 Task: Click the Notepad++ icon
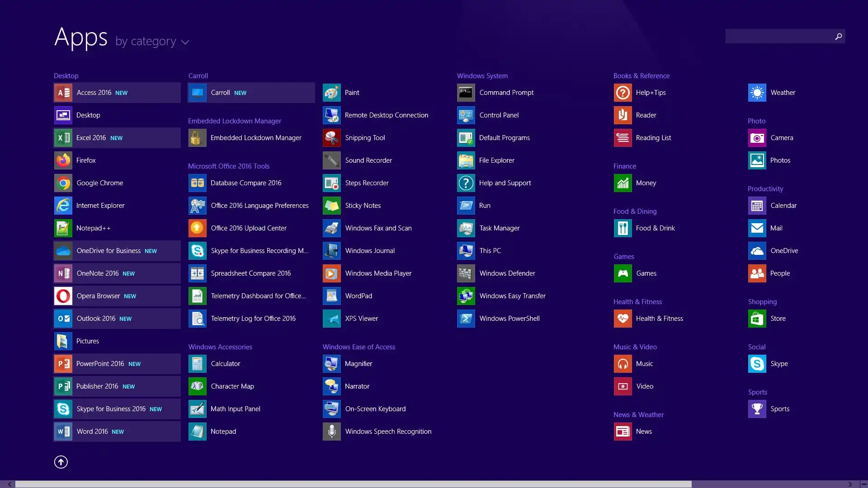63,228
